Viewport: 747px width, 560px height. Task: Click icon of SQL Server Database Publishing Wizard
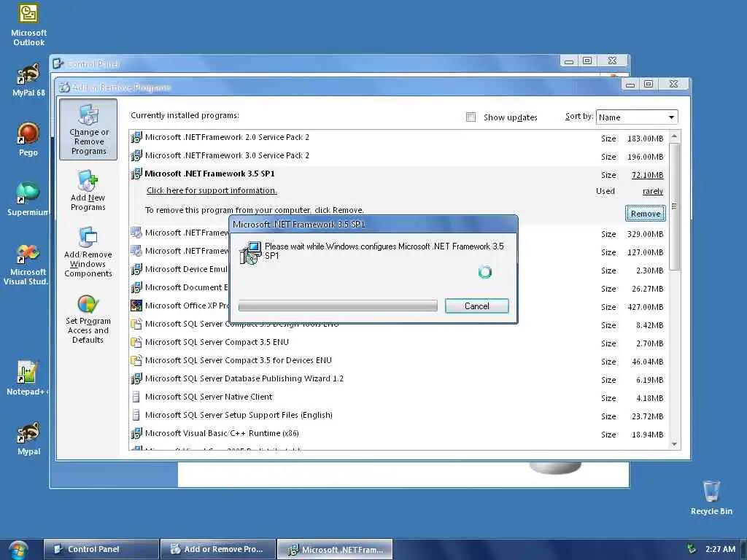pyautogui.click(x=136, y=378)
